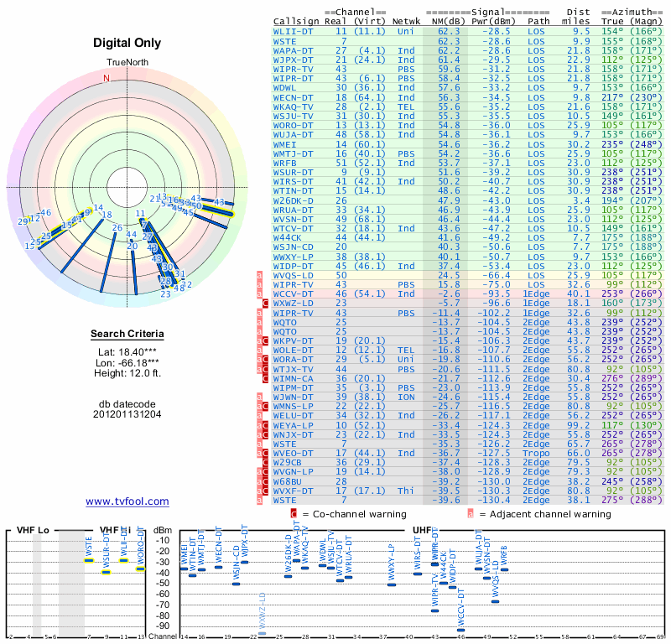Select callsign WECN-DT
Screen dimensions: 671x644
293,97
